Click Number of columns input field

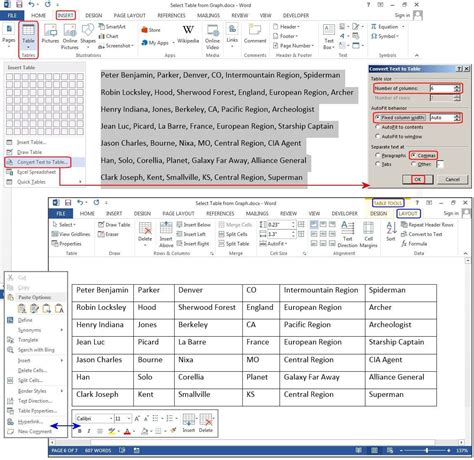442,88
